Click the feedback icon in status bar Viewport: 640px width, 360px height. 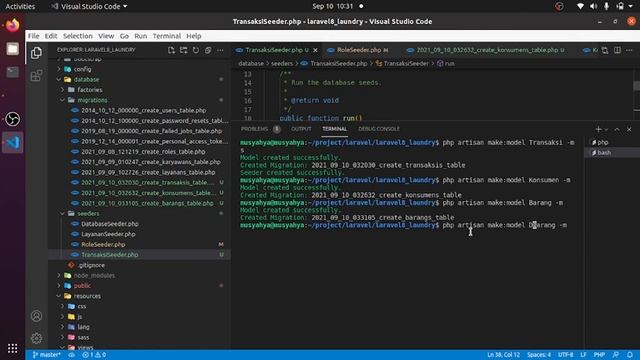click(x=616, y=355)
